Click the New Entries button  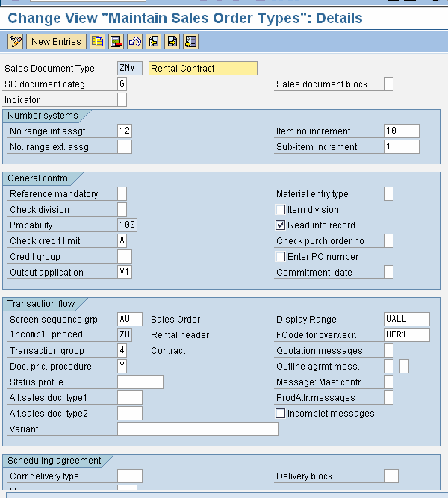[x=56, y=42]
